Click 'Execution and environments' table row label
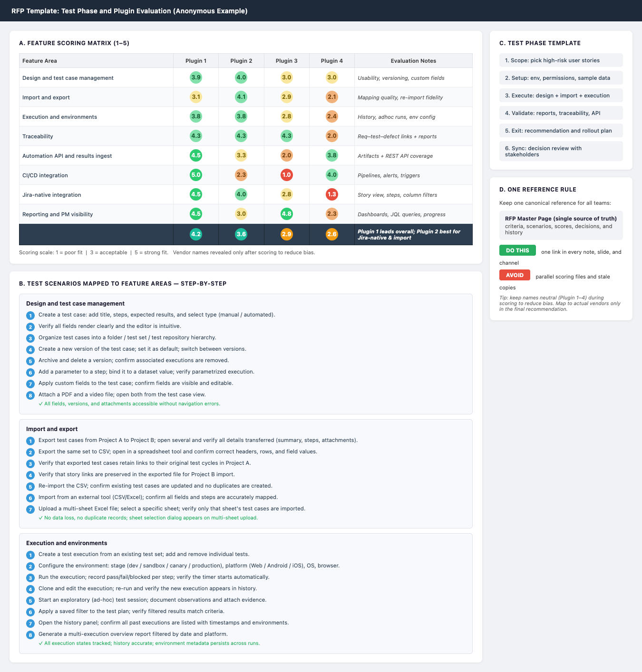Viewport: 642px width, 672px height. (x=59, y=117)
